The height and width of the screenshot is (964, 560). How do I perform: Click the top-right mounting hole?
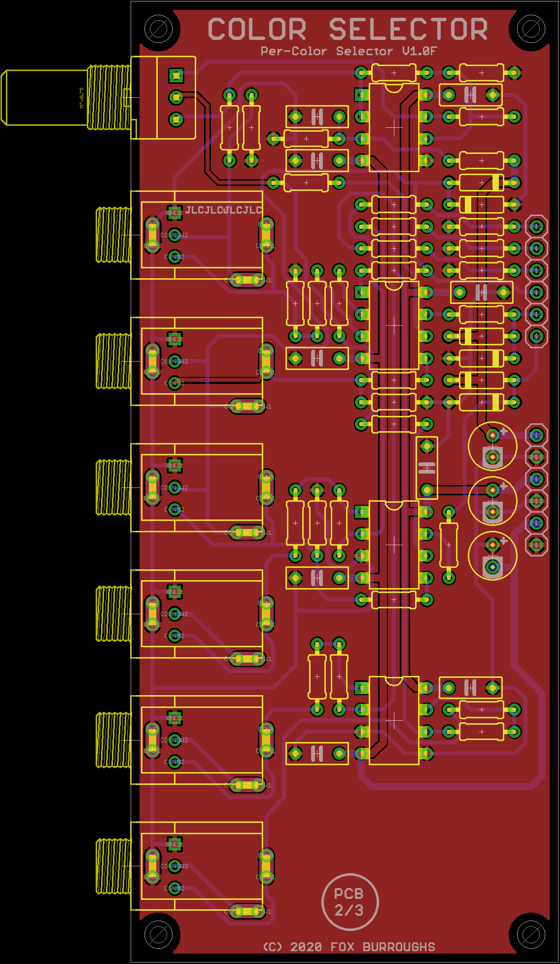tap(531, 29)
